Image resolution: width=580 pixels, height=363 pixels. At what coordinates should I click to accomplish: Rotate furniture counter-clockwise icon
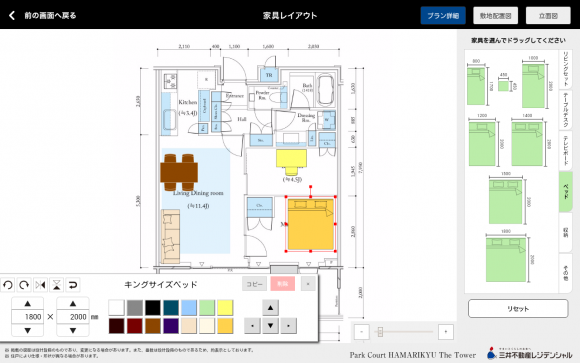pos(8,285)
